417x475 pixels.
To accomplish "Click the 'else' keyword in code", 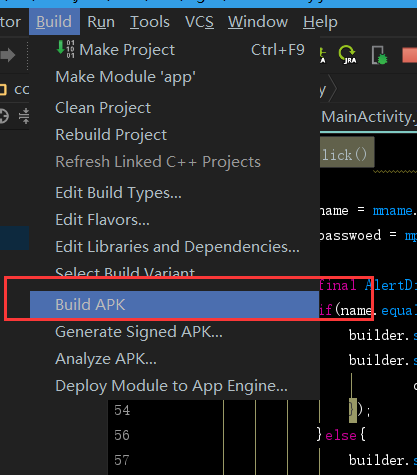I will pos(341,436).
